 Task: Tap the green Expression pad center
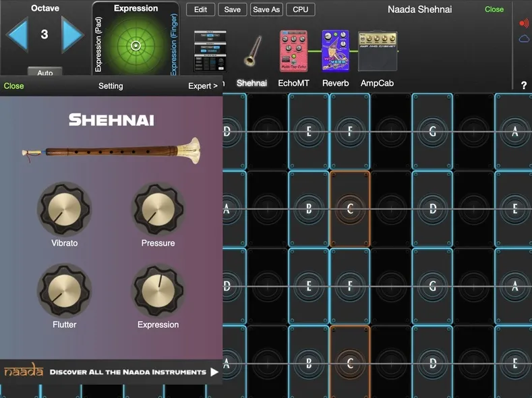point(136,45)
